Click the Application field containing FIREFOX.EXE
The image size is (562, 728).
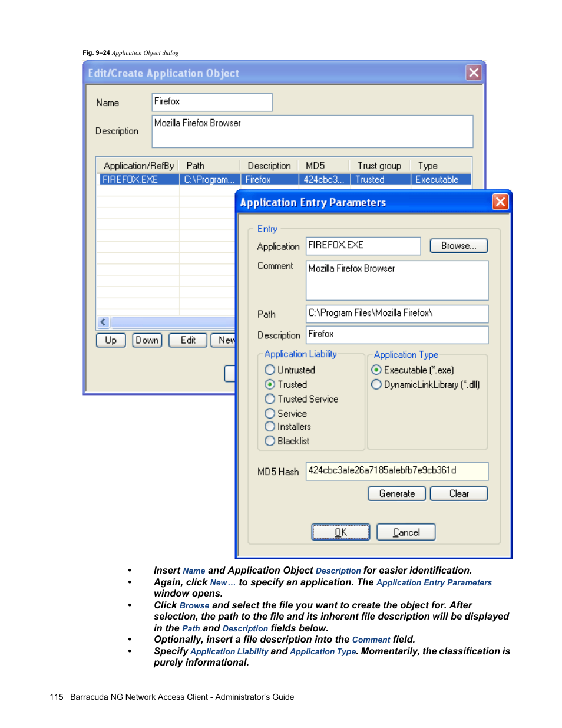363,246
